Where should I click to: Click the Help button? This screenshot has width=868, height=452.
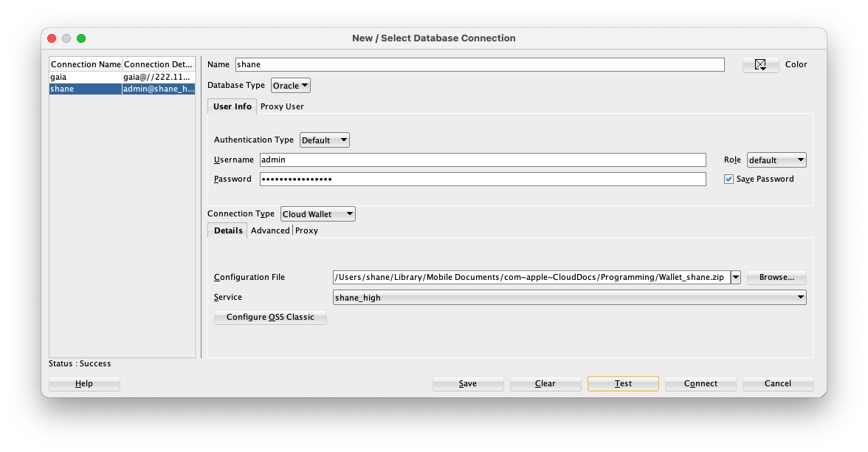[84, 383]
